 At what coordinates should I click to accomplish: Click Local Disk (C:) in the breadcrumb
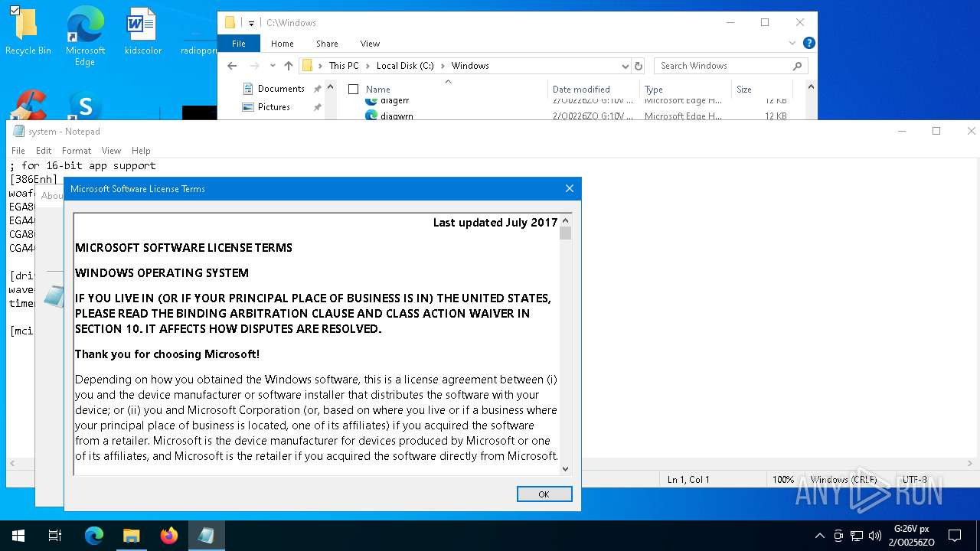pyautogui.click(x=405, y=66)
